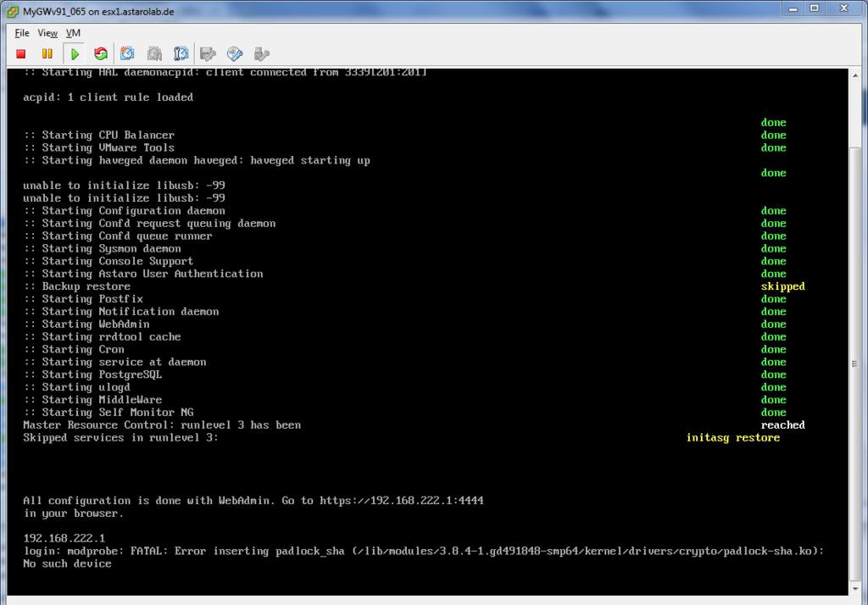Click 'acpid: 1 client rule loaded'

coord(108,97)
